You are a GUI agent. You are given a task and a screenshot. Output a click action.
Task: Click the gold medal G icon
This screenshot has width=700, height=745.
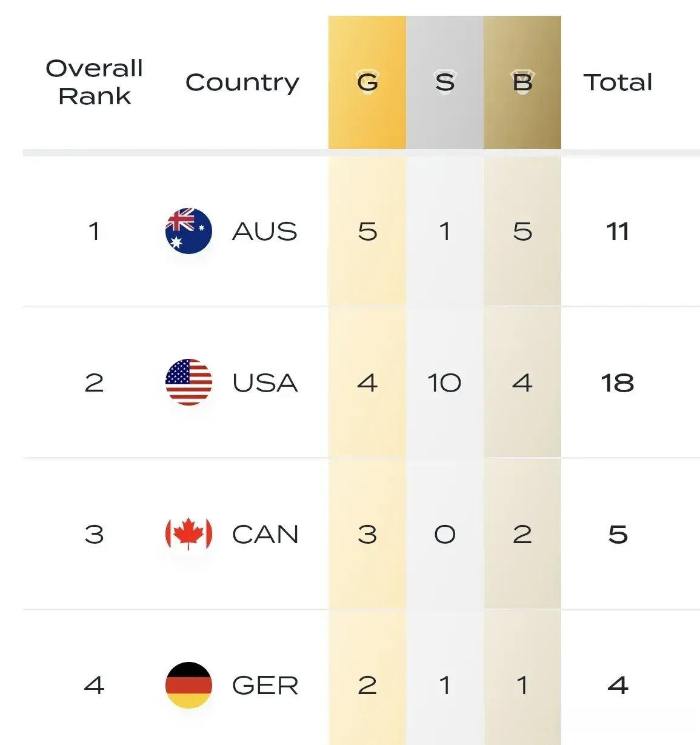pyautogui.click(x=367, y=82)
